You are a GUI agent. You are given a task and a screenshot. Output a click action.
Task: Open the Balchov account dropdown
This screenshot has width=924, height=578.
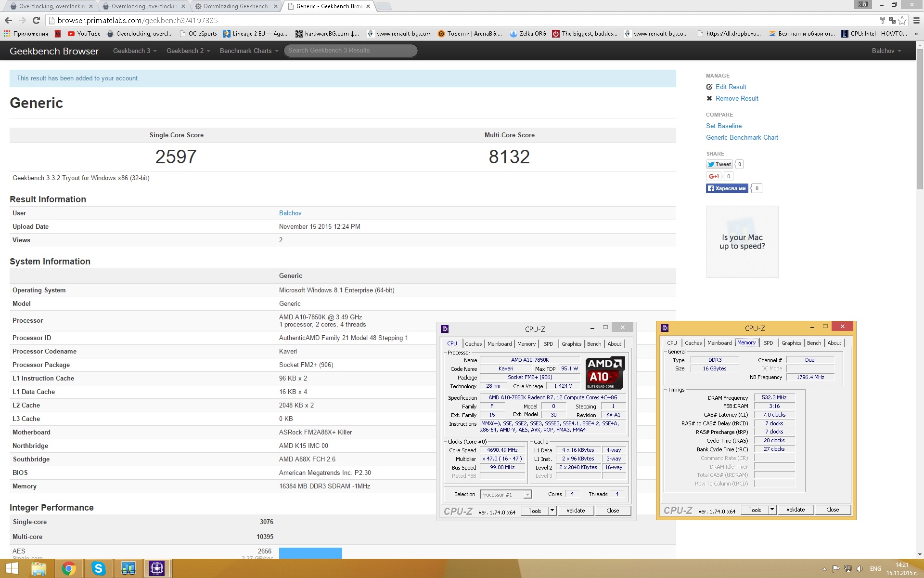(886, 51)
